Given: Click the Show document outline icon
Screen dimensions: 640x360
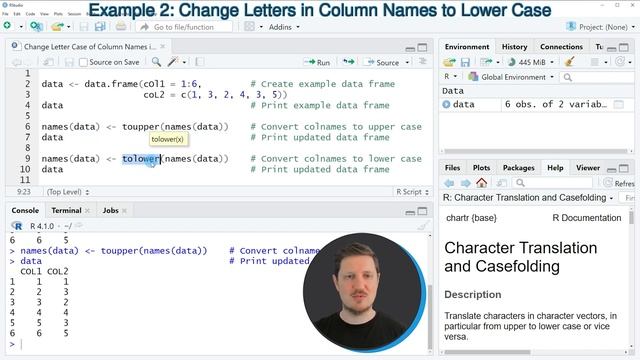Looking at the screenshot, I should point(423,62).
